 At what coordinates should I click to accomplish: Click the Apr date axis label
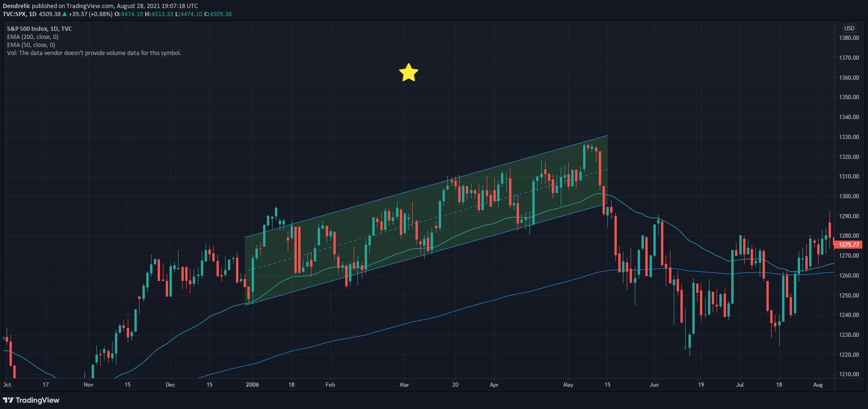tap(494, 385)
